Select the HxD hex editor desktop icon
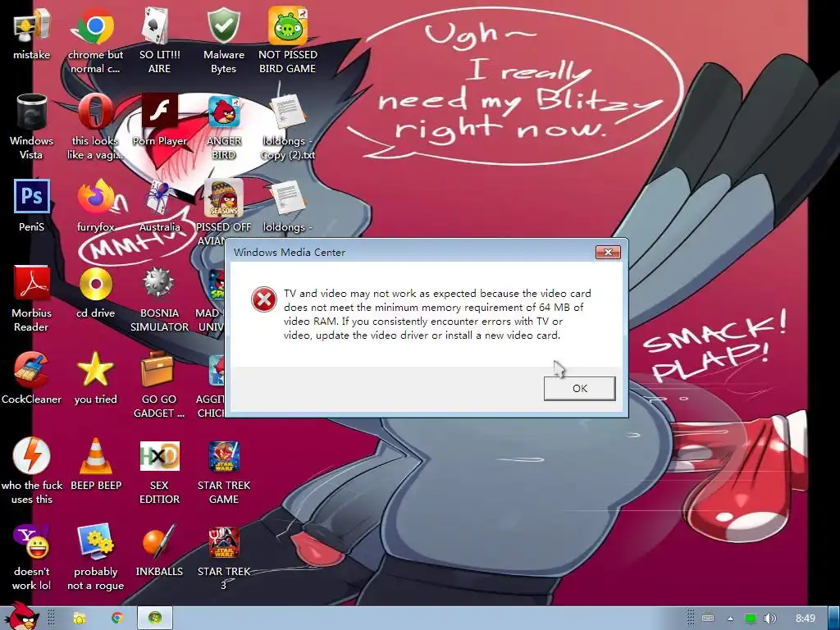The image size is (840, 630). 159,455
